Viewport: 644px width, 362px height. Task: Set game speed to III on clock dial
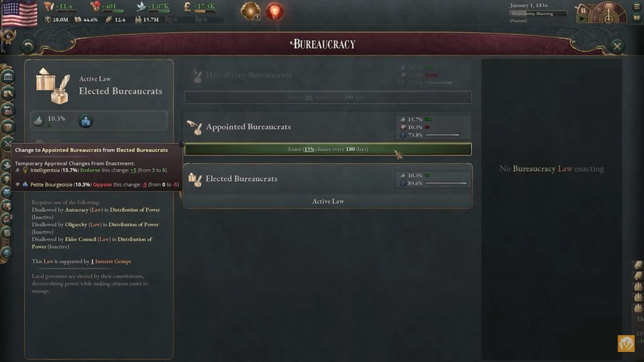pos(608,6)
